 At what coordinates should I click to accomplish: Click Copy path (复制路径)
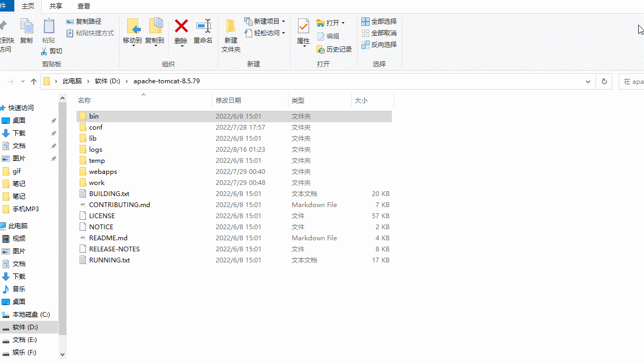[84, 22]
